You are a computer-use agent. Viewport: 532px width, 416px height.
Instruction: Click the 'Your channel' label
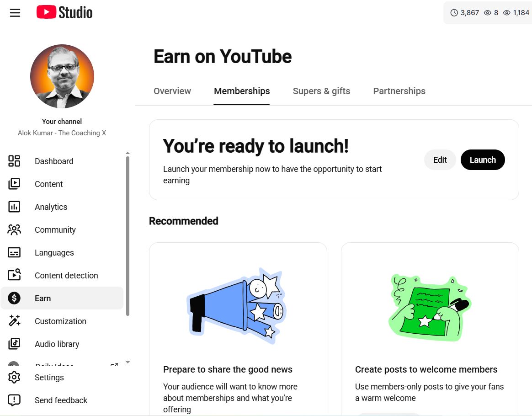pos(62,121)
